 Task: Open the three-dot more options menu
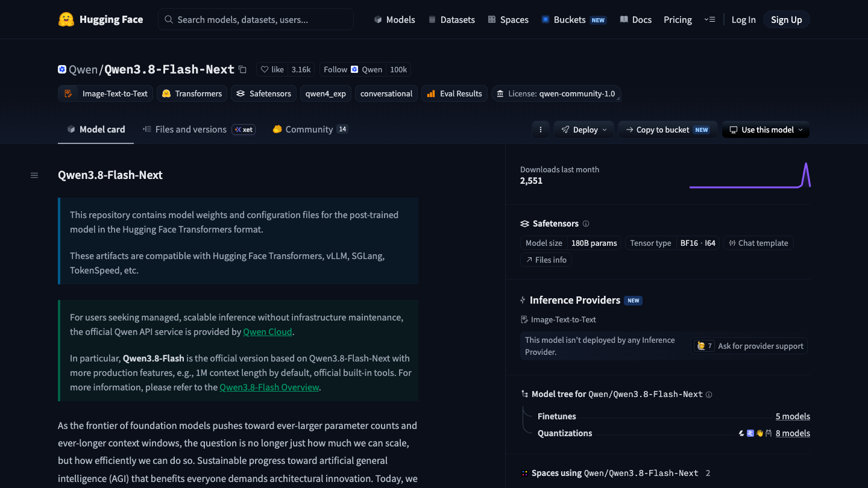540,130
